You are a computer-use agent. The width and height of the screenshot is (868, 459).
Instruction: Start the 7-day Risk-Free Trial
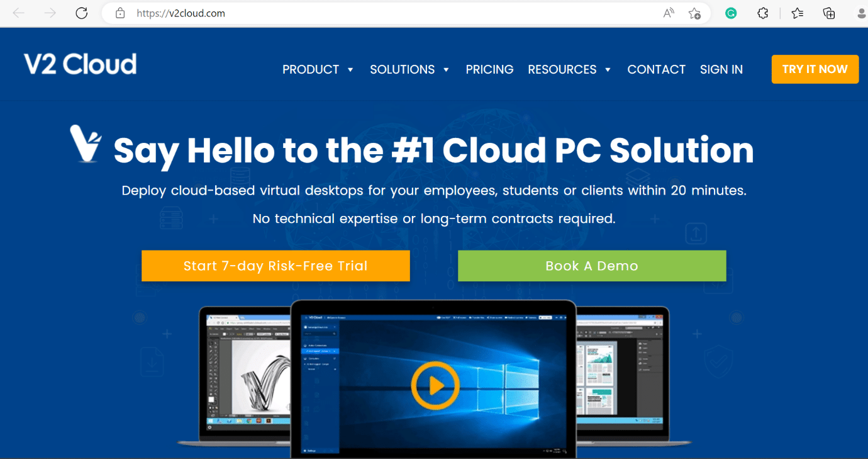point(275,266)
